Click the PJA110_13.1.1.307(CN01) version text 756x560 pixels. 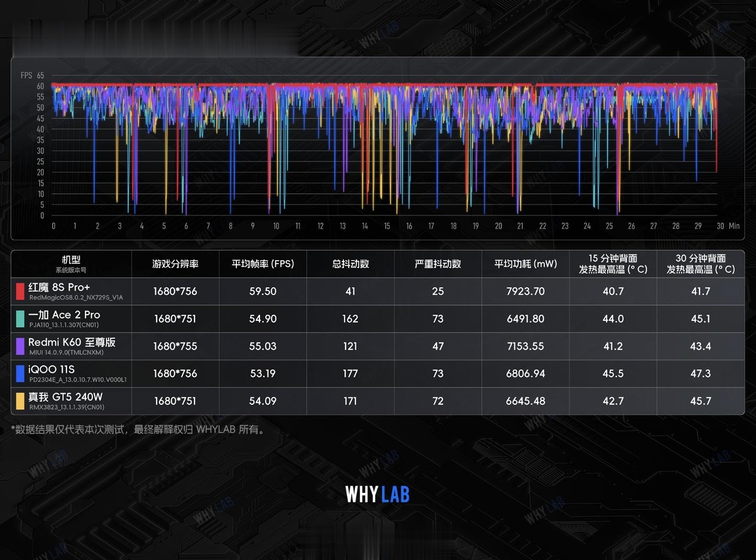pos(64,325)
